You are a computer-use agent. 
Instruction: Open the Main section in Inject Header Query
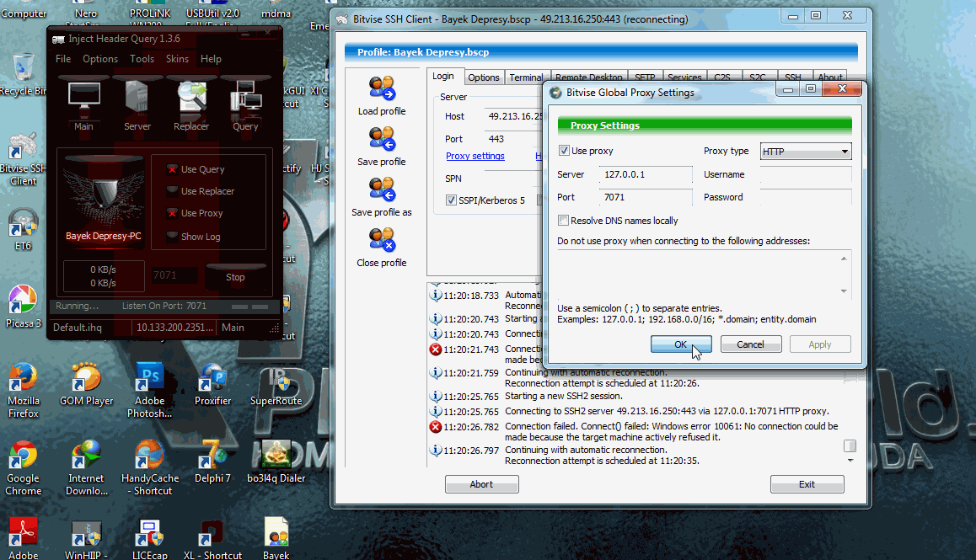pos(84,104)
